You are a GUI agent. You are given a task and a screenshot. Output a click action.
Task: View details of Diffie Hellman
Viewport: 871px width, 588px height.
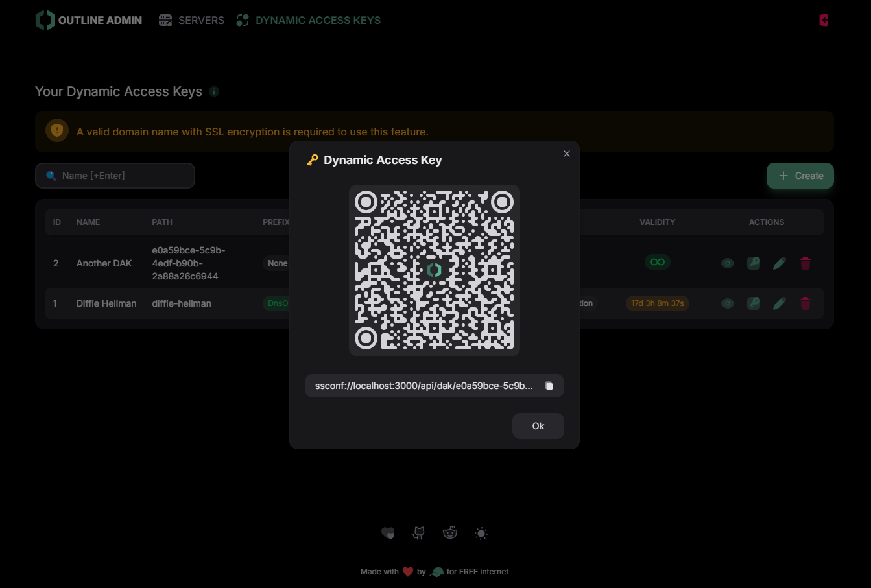pyautogui.click(x=728, y=303)
